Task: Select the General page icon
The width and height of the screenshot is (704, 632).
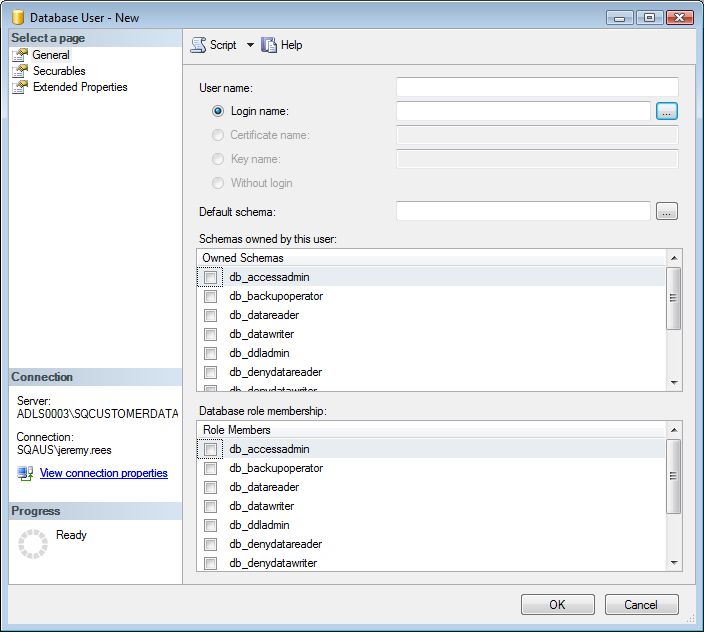Action: pyautogui.click(x=20, y=55)
